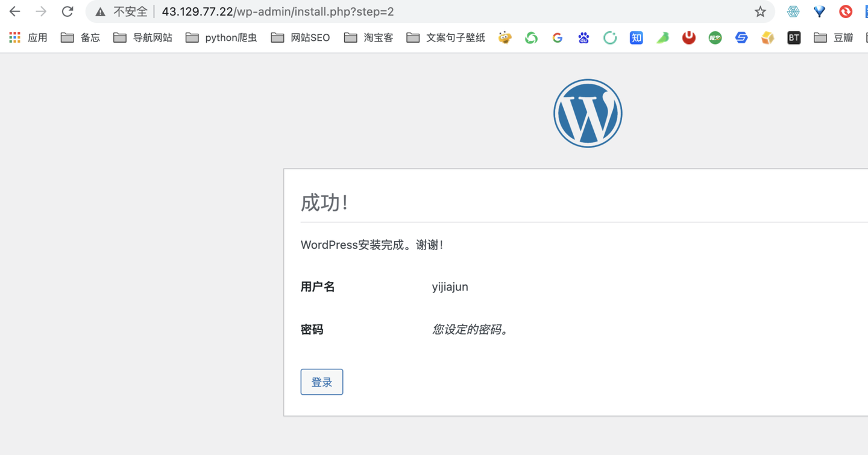Click the 您设定的密码。 text
Viewport: 868px width, 455px height.
pyautogui.click(x=470, y=330)
